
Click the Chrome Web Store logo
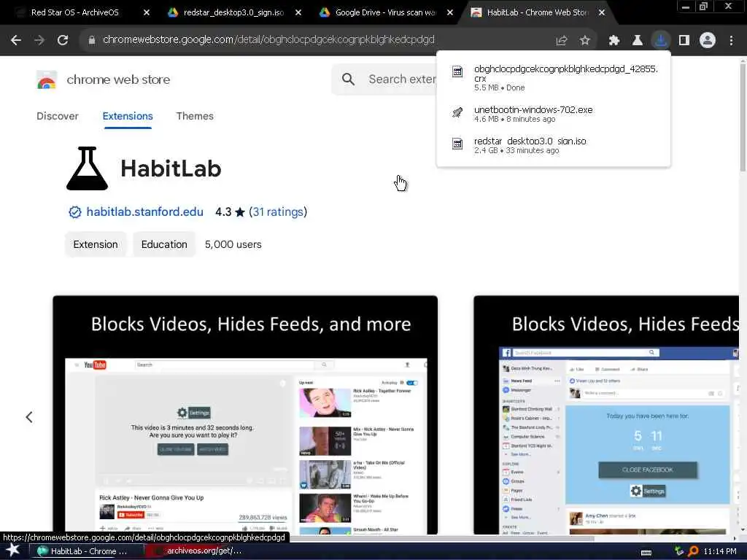coord(47,79)
